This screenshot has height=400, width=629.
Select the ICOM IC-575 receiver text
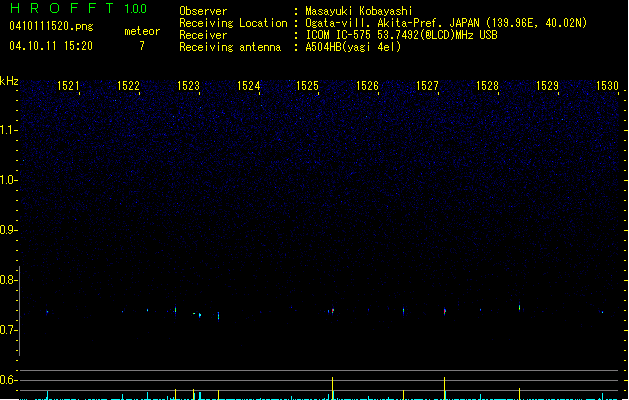click(x=401, y=35)
